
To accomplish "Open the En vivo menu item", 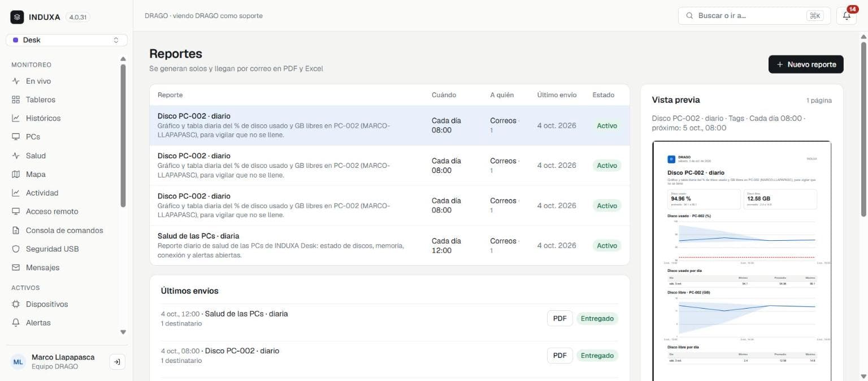I will tap(62, 81).
